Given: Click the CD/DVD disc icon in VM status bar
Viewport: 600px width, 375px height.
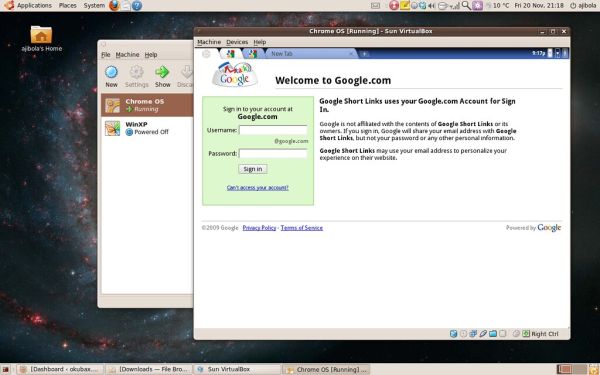Looking at the screenshot, I should pos(463,334).
